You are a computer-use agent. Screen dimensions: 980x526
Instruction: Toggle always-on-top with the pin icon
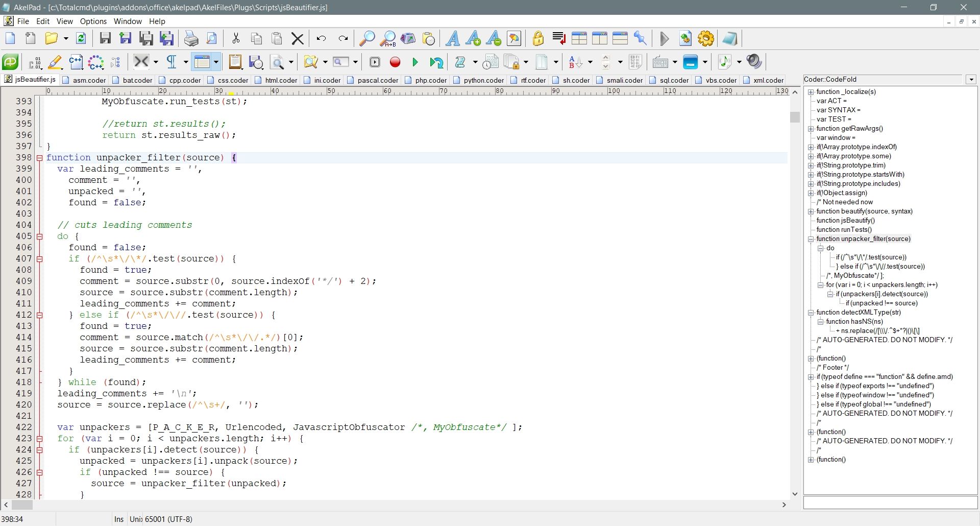640,38
